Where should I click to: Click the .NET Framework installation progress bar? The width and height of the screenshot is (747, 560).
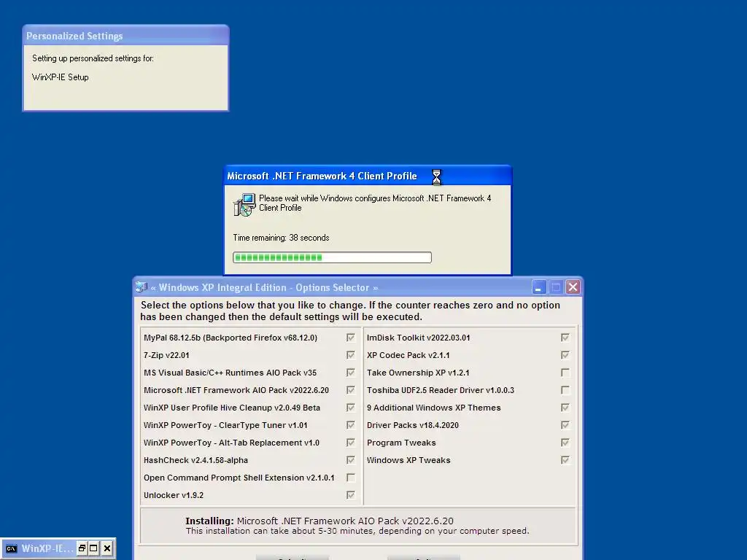(332, 257)
